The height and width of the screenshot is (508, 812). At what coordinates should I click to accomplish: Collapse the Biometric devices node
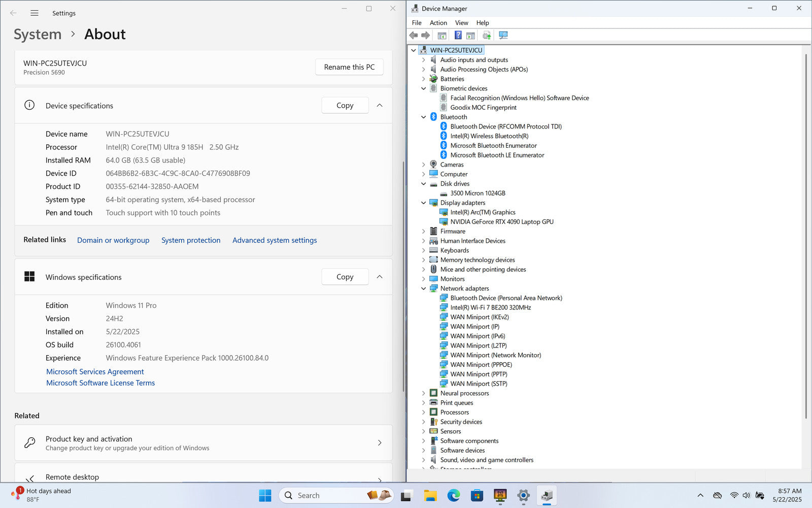[x=424, y=88]
